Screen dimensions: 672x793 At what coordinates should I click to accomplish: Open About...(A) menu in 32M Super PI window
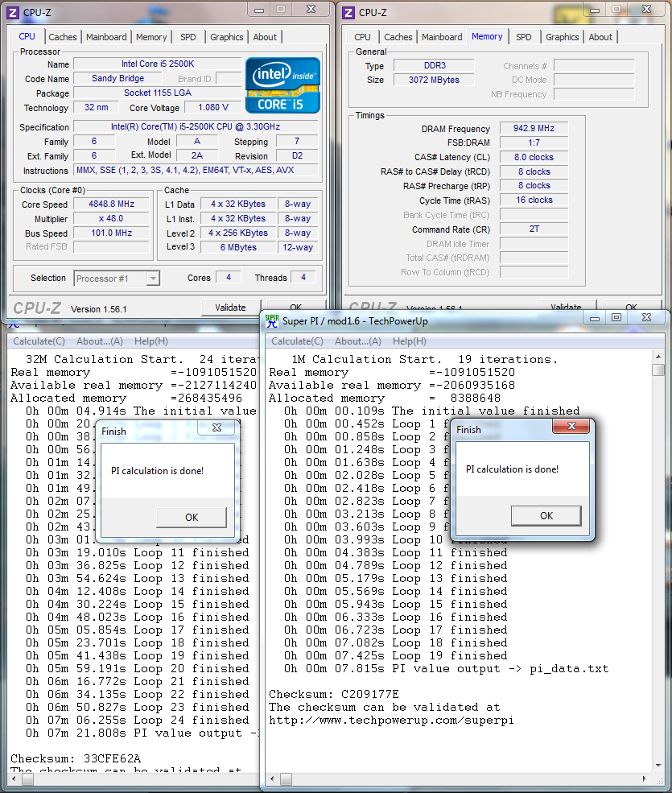pos(100,341)
